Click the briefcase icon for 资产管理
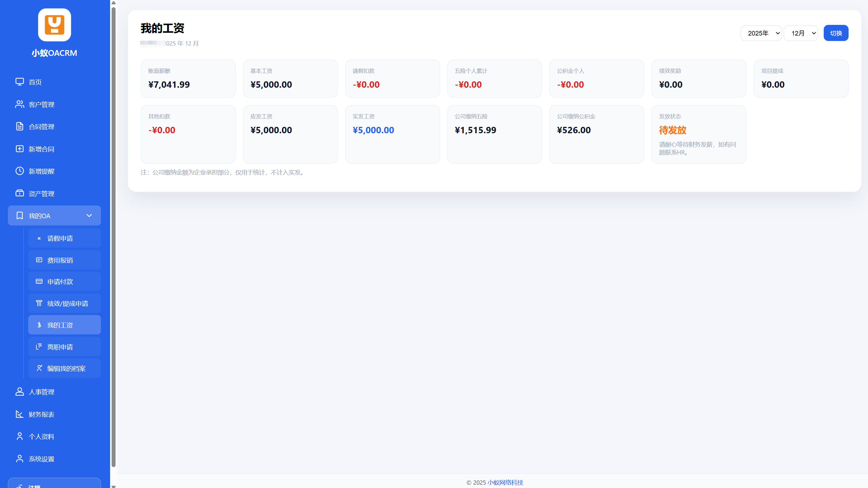The height and width of the screenshot is (488, 868). pos(19,193)
